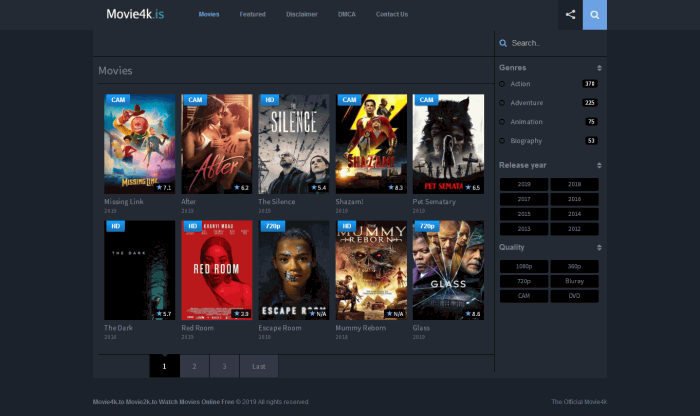
Task: Select the Action genre radio button
Action: 502,84
